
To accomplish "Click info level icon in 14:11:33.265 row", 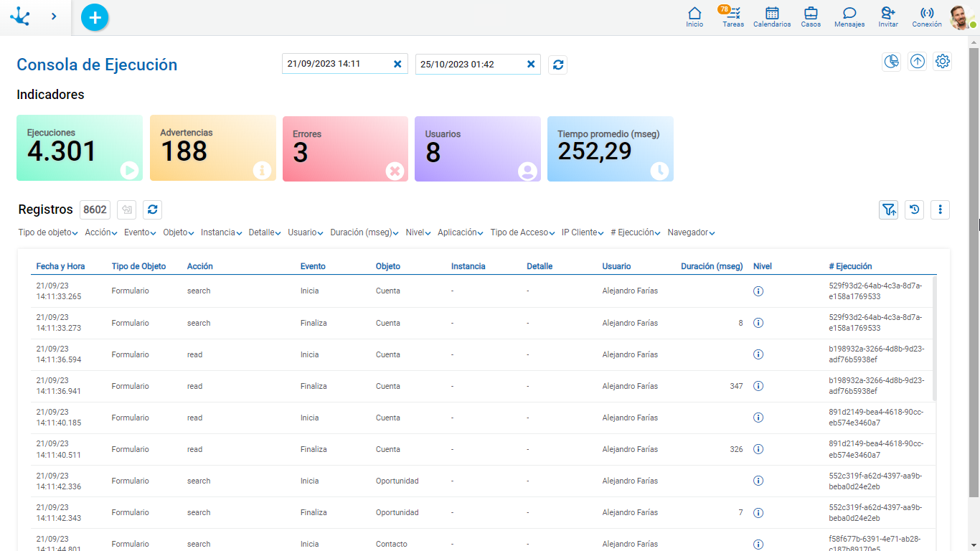I will (x=758, y=291).
